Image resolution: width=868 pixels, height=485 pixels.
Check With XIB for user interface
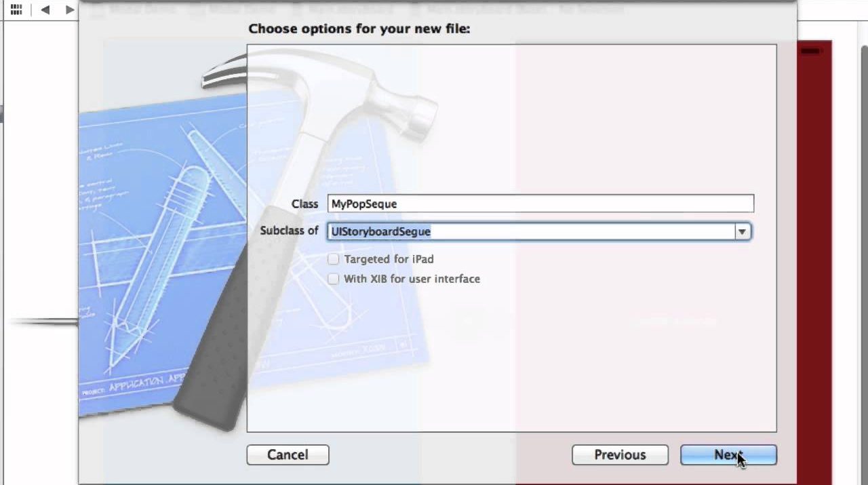[x=333, y=279]
